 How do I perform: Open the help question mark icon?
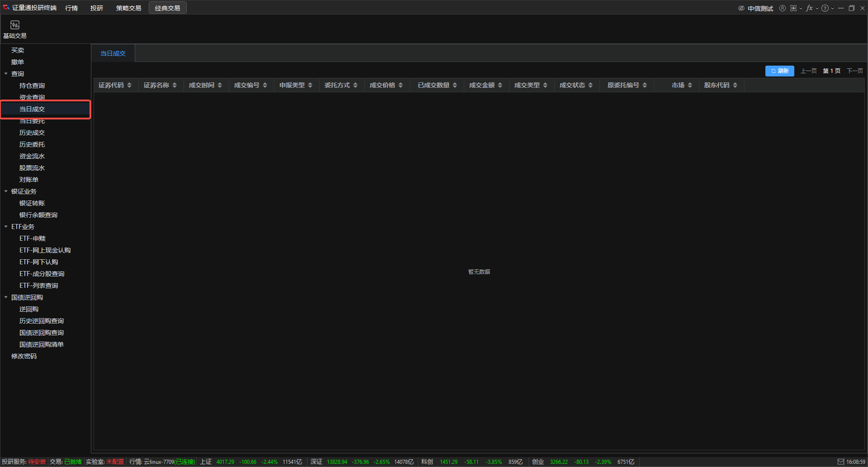coord(825,8)
